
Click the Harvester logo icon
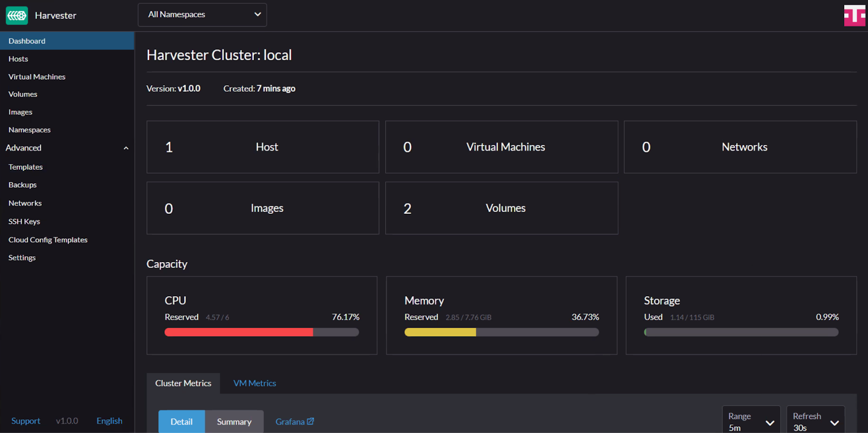click(17, 15)
